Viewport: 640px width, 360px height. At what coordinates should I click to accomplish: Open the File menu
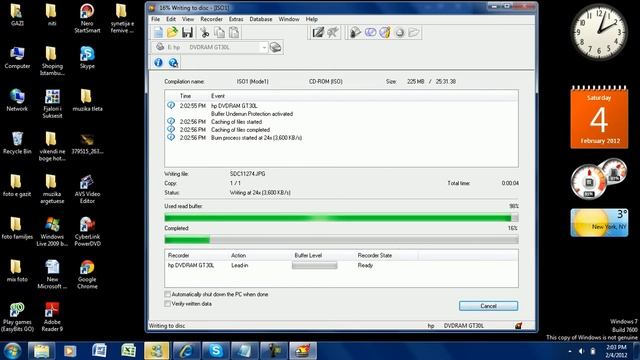156,19
